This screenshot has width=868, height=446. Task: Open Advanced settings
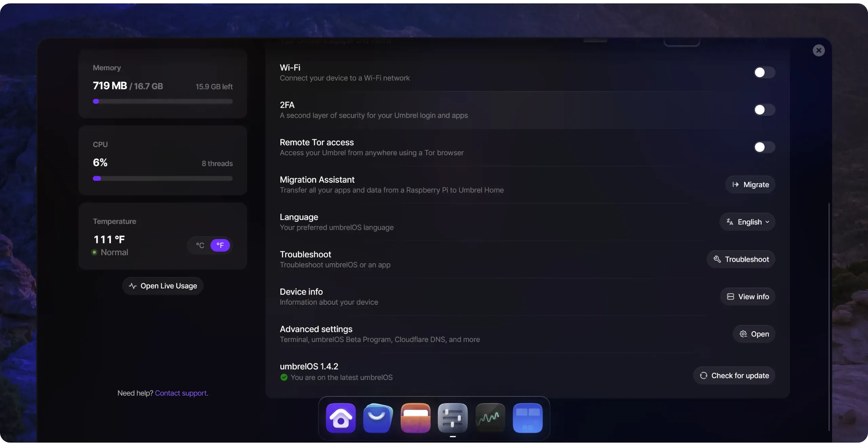point(754,334)
